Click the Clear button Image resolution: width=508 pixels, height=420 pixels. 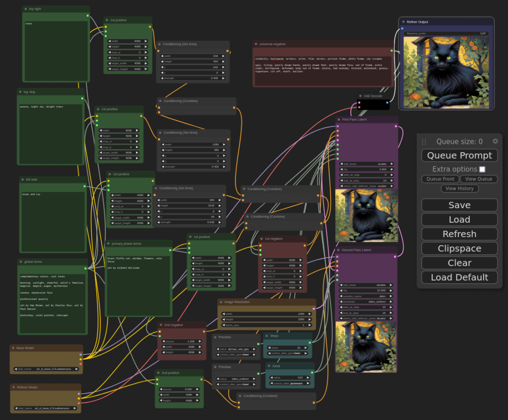click(459, 263)
